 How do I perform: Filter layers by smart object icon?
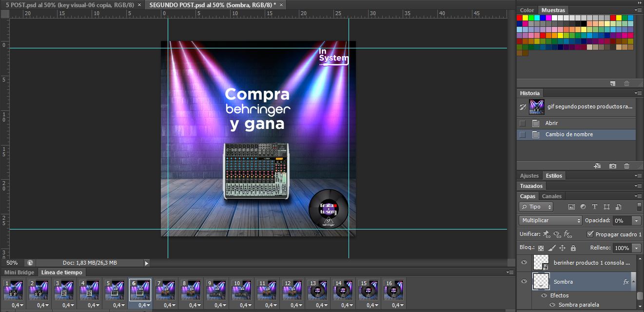(x=618, y=207)
